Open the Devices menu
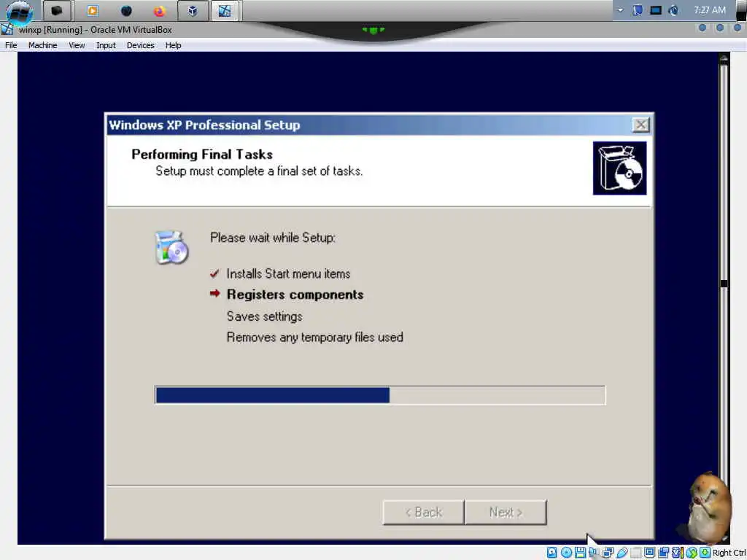The height and width of the screenshot is (560, 747). pyautogui.click(x=140, y=45)
